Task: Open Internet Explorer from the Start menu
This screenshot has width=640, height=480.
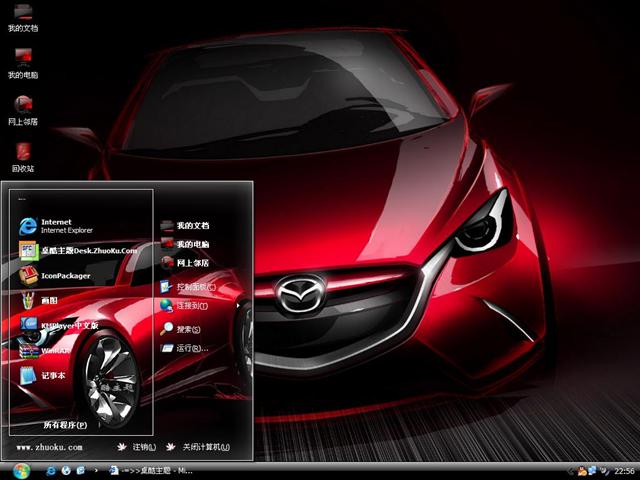Action: click(60, 225)
